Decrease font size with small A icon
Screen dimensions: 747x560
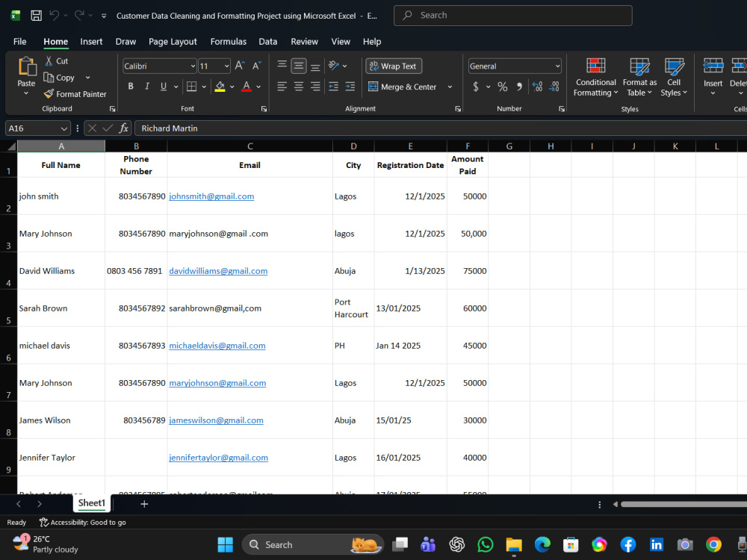tap(257, 66)
